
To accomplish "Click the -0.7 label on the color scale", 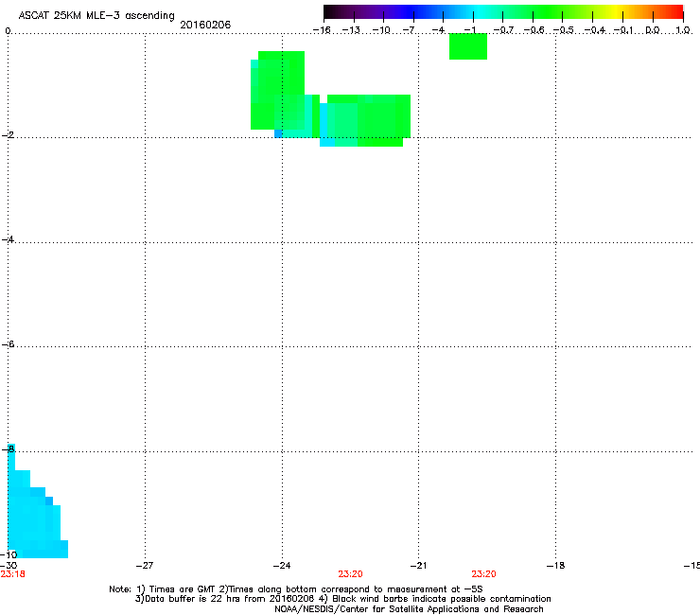I will pyautogui.click(x=503, y=30).
